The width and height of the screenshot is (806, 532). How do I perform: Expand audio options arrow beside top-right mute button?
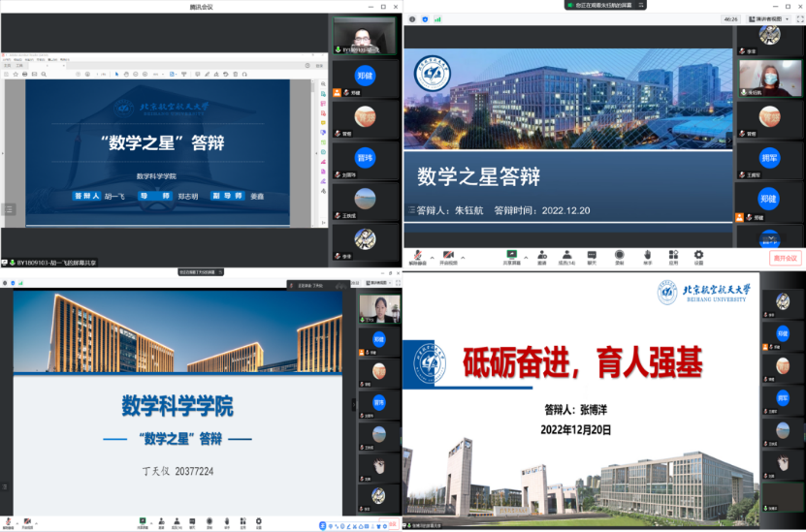point(431,255)
